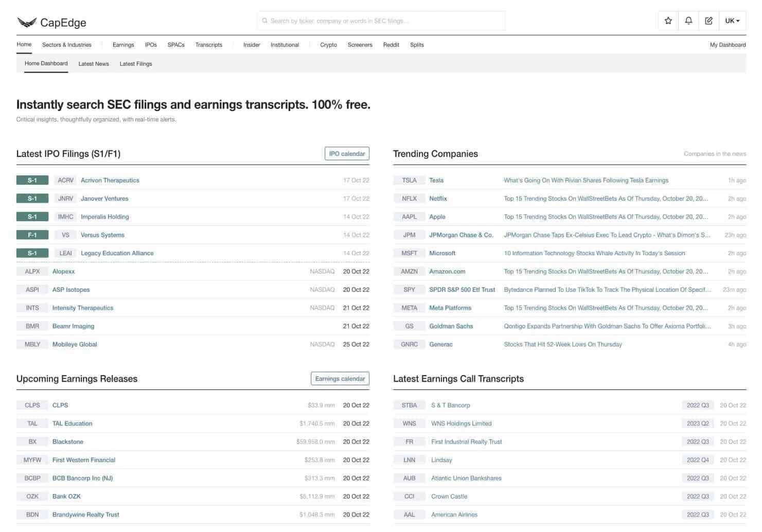
Task: Click the edit note icon
Action: click(x=708, y=21)
